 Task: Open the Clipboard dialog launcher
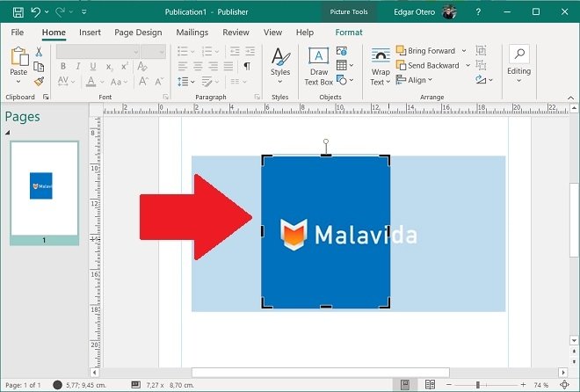pyautogui.click(x=46, y=97)
